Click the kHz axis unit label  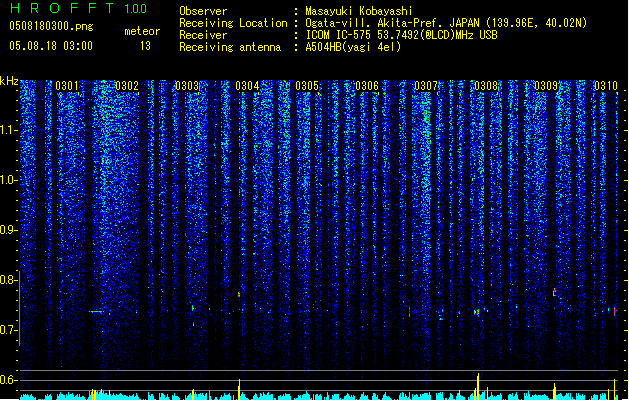pyautogui.click(x=9, y=81)
